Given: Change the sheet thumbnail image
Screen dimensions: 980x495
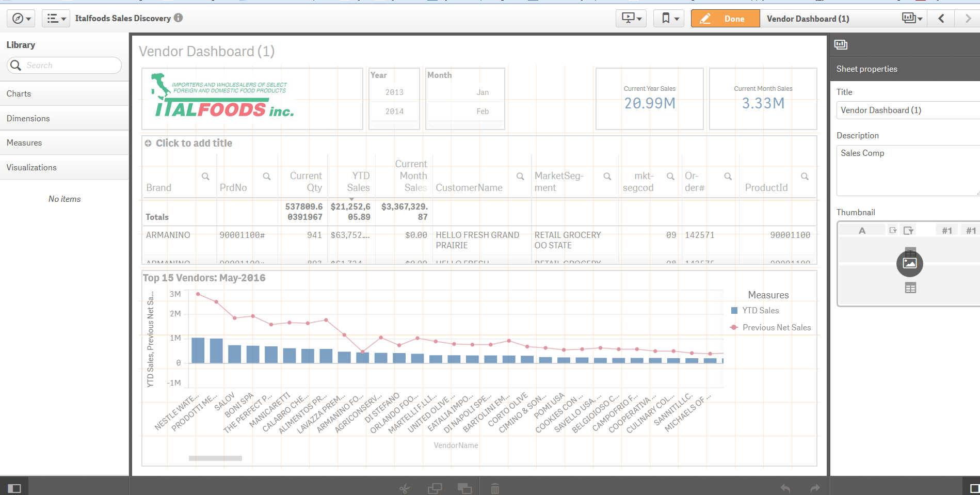Looking at the screenshot, I should point(910,263).
